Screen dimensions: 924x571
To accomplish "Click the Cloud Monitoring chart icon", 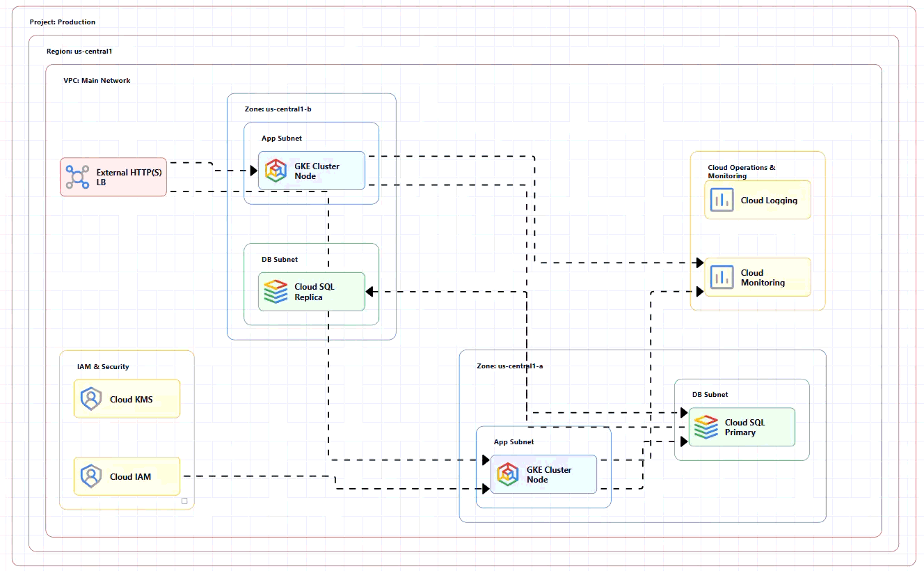I will coord(722,277).
